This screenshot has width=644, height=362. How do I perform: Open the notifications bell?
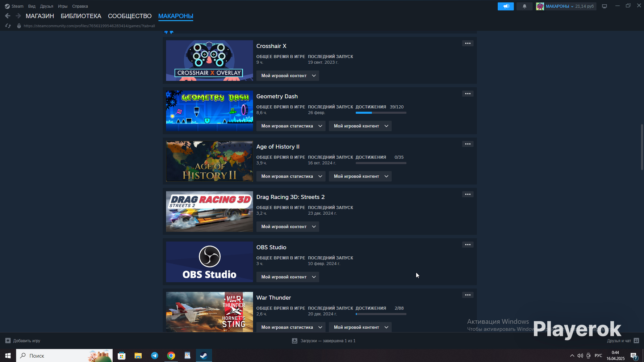[x=524, y=6]
